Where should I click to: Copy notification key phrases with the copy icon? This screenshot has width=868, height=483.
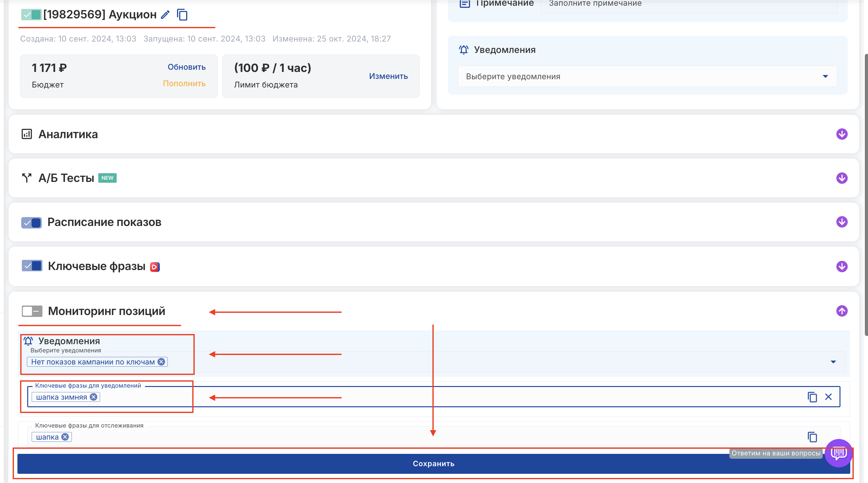tap(812, 397)
